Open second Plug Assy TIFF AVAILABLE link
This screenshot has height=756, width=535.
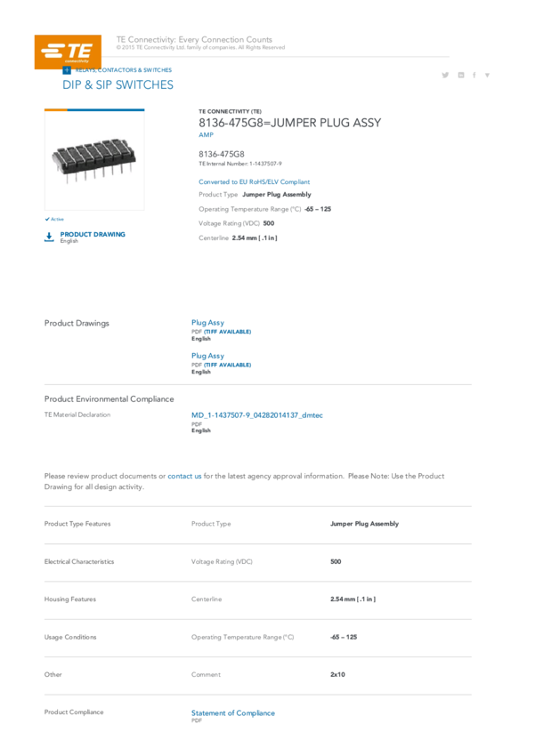(x=228, y=365)
